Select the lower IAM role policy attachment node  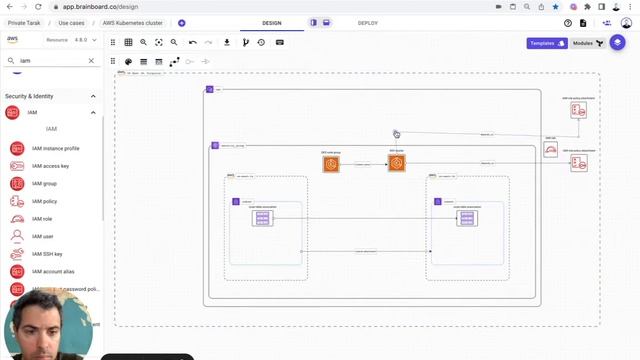tap(579, 163)
